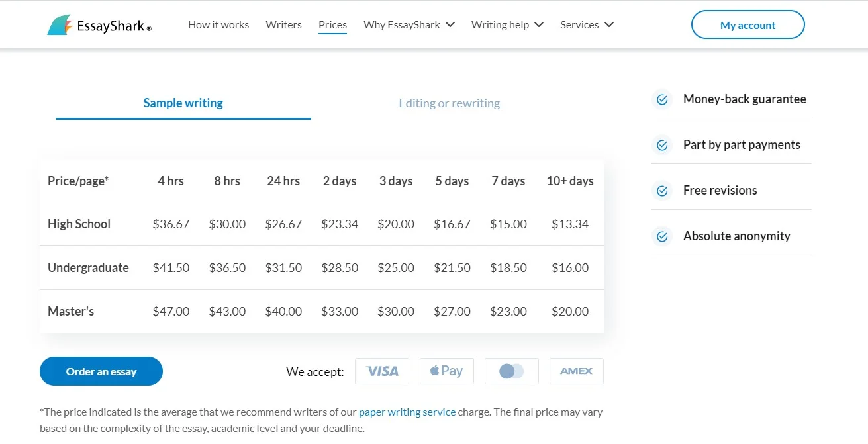
Task: Click the Absolute anonymity checkmark icon
Action: pos(662,236)
